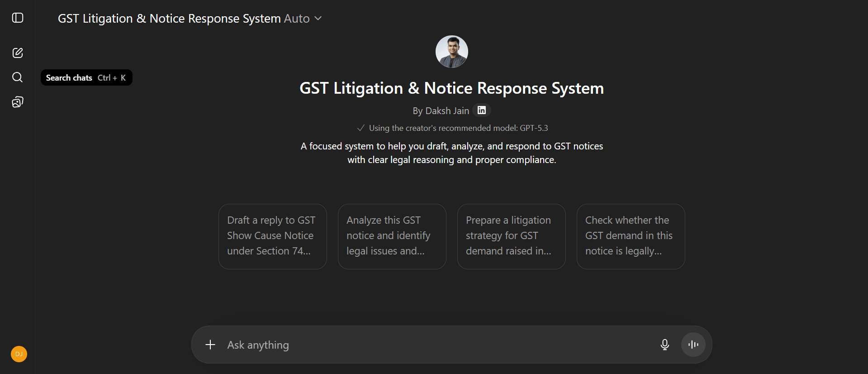The image size is (868, 374).
Task: Pick 'Analyze this GST notice' suggestion card
Action: (392, 236)
